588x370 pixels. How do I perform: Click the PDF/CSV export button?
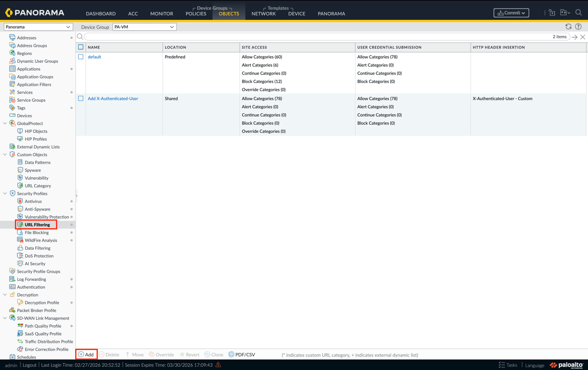coord(242,355)
